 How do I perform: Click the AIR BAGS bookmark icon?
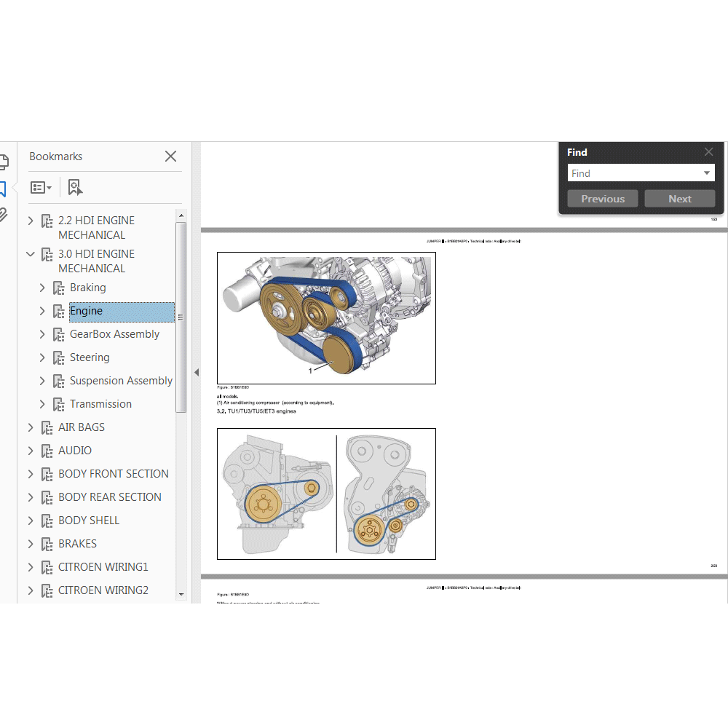point(47,427)
